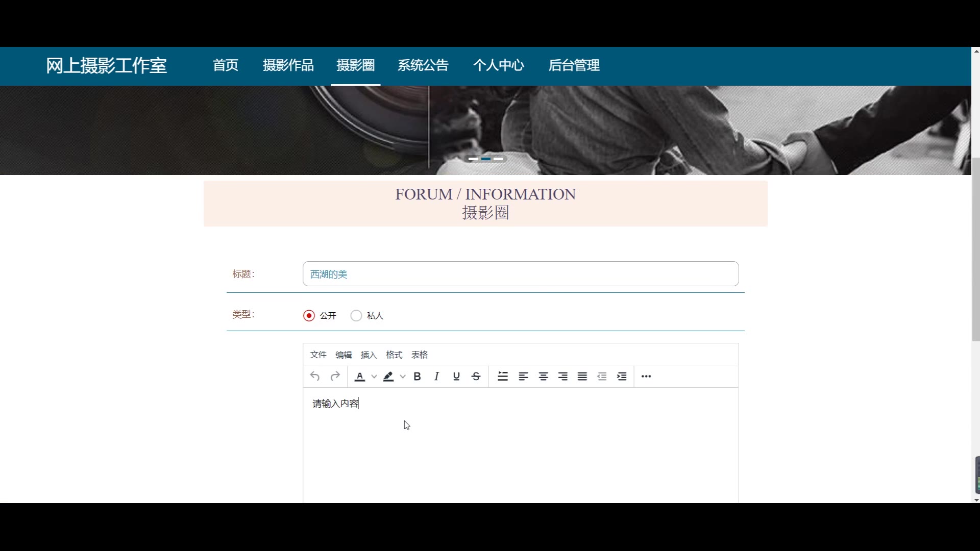The height and width of the screenshot is (551, 980).
Task: Click the redo arrow icon
Action: [335, 377]
